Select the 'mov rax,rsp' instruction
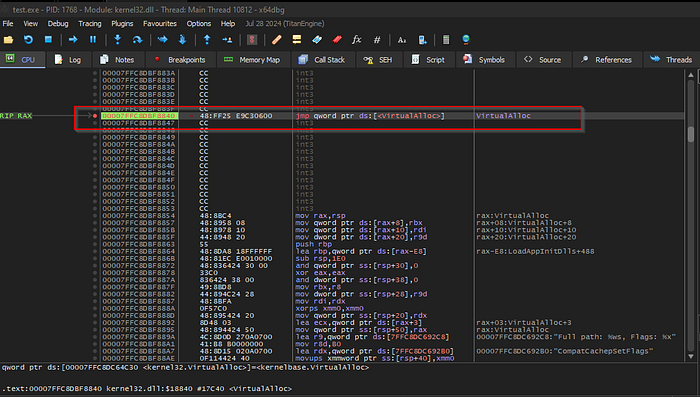Screen dimensions: 700x397 (x=320, y=216)
